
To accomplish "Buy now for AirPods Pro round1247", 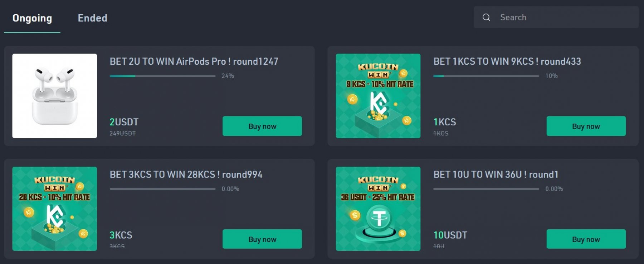I will click(262, 126).
